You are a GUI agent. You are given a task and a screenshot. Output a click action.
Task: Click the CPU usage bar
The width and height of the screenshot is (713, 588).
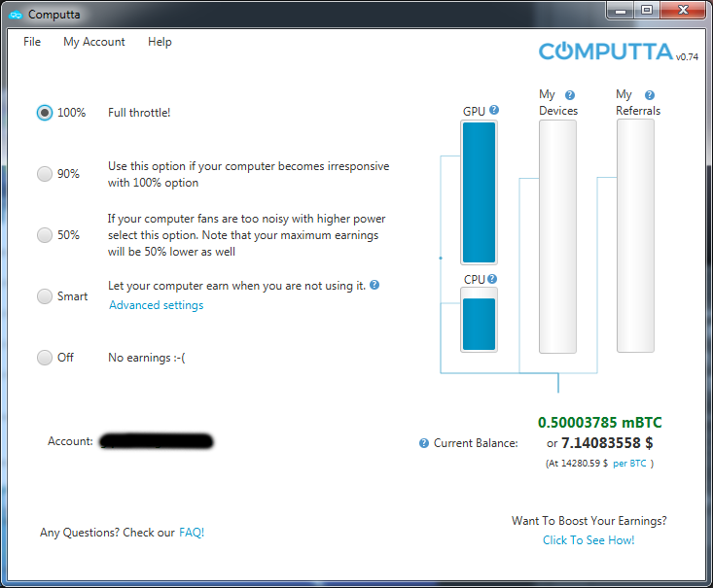click(x=479, y=320)
